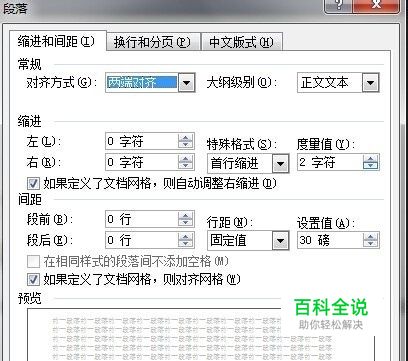Click the 段前 spacing field

click(x=142, y=219)
